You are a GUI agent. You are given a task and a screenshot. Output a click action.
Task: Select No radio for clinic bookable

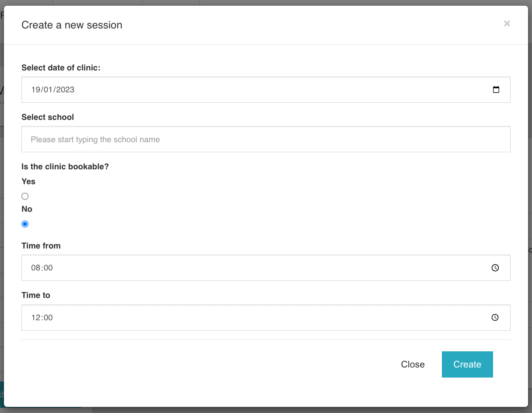pos(25,224)
